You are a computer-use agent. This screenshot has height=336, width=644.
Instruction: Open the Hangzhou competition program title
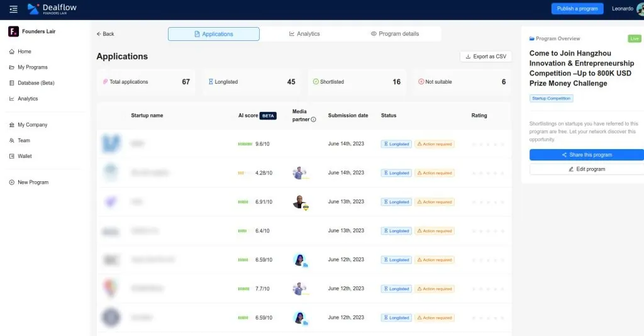tap(582, 68)
